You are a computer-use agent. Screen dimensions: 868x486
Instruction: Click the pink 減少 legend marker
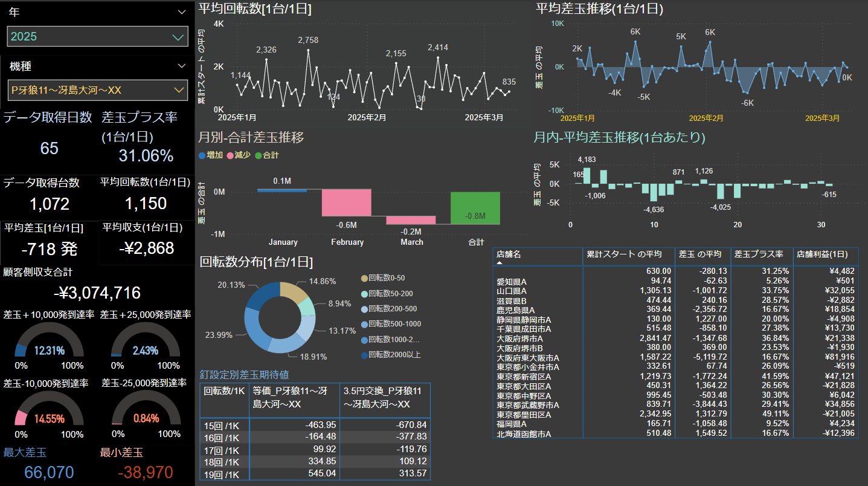(230, 155)
